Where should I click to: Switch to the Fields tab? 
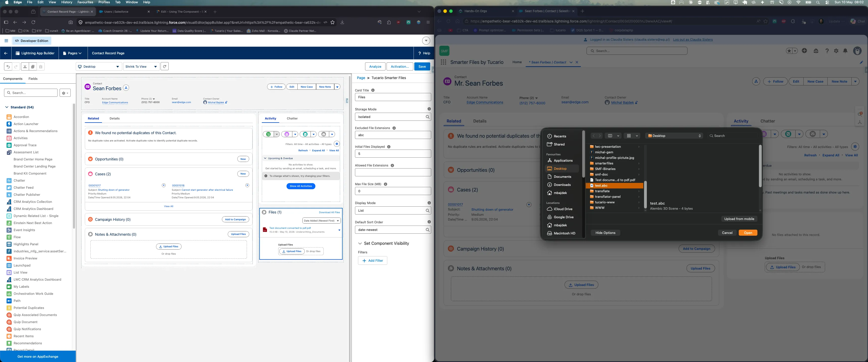pos(33,79)
